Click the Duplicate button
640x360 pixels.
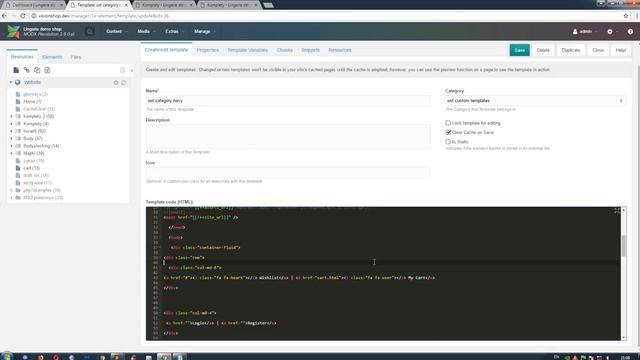pyautogui.click(x=571, y=50)
